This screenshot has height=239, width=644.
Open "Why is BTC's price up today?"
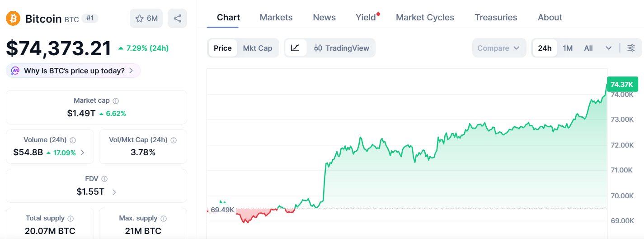(73, 71)
